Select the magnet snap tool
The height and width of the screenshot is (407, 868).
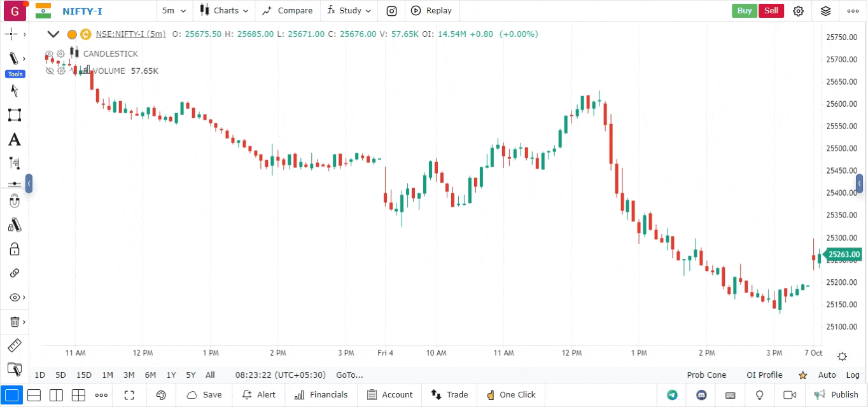pos(15,202)
